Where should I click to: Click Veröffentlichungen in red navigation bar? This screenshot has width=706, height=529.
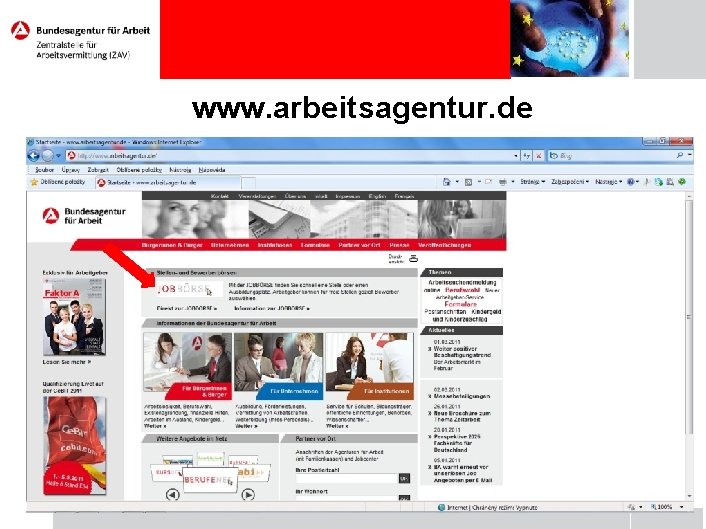pos(444,245)
